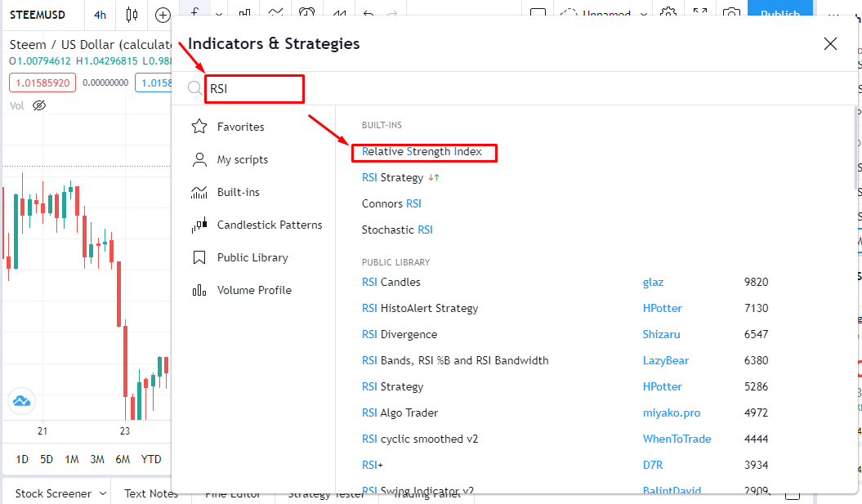Click the magnifier search icon in dialog
This screenshot has width=862, height=504.
194,88
